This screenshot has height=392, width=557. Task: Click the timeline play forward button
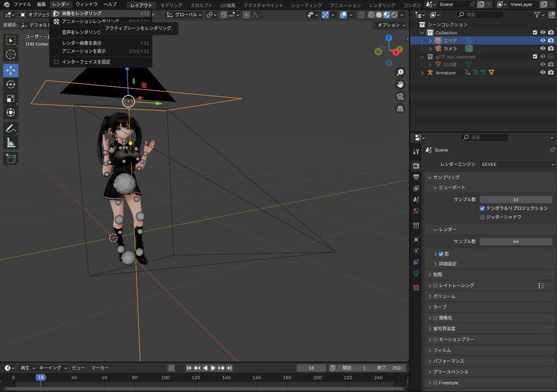(x=213, y=368)
